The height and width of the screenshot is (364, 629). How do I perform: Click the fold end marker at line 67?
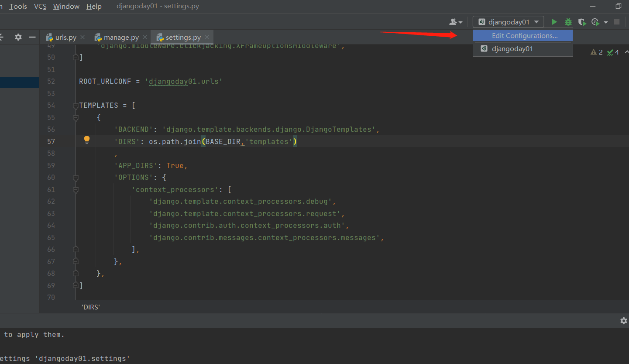pyautogui.click(x=76, y=261)
